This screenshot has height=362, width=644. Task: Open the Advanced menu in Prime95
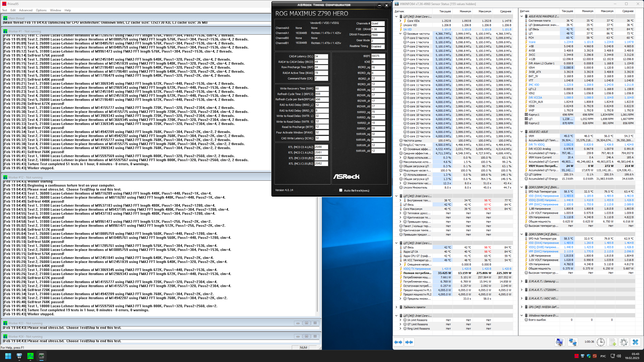click(x=26, y=10)
